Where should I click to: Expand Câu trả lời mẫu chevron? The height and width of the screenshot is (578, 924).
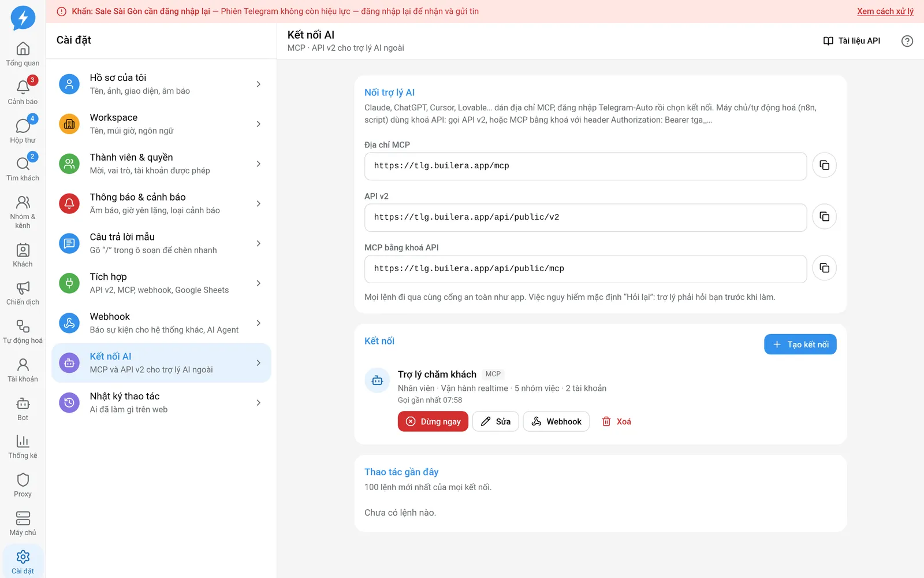click(x=258, y=244)
